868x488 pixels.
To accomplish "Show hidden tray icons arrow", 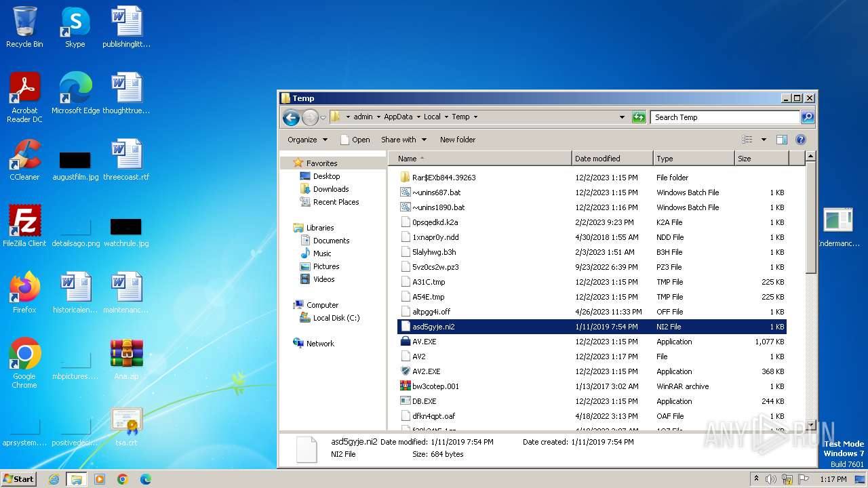I will tap(757, 479).
